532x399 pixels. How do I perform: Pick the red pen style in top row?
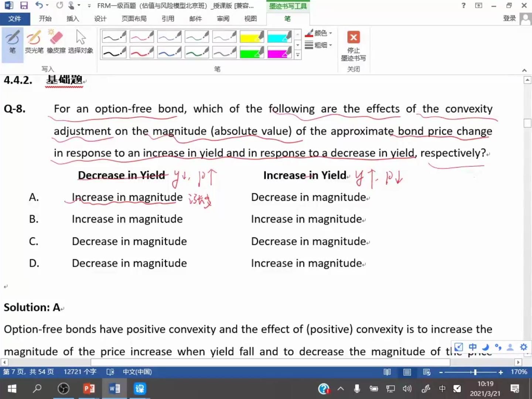141,37
